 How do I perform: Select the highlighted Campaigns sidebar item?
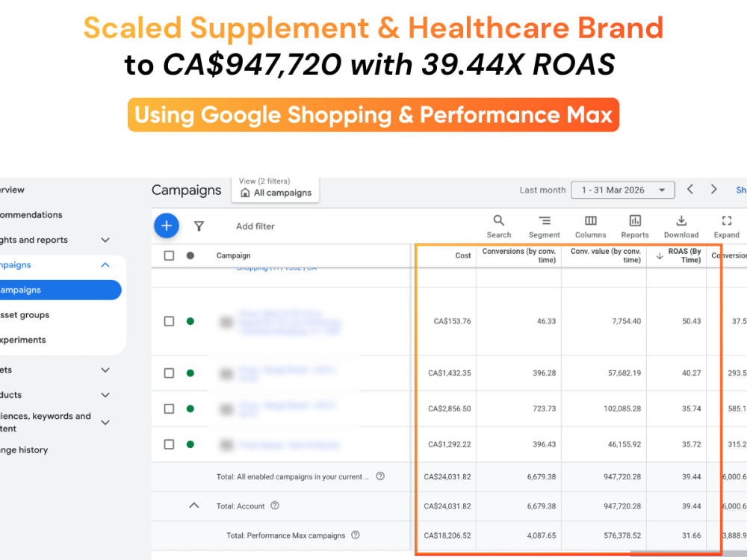[61, 290]
